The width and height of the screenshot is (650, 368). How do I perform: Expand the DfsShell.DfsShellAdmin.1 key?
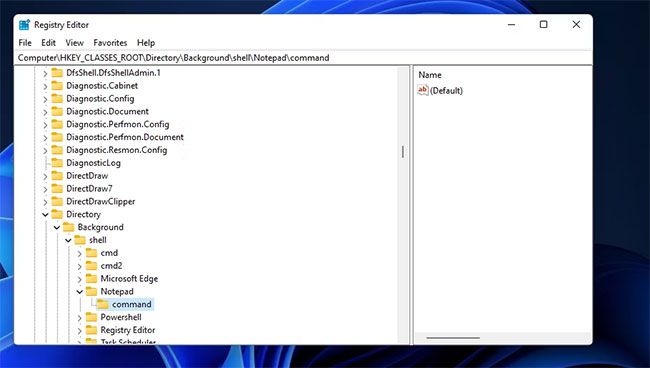(x=45, y=73)
